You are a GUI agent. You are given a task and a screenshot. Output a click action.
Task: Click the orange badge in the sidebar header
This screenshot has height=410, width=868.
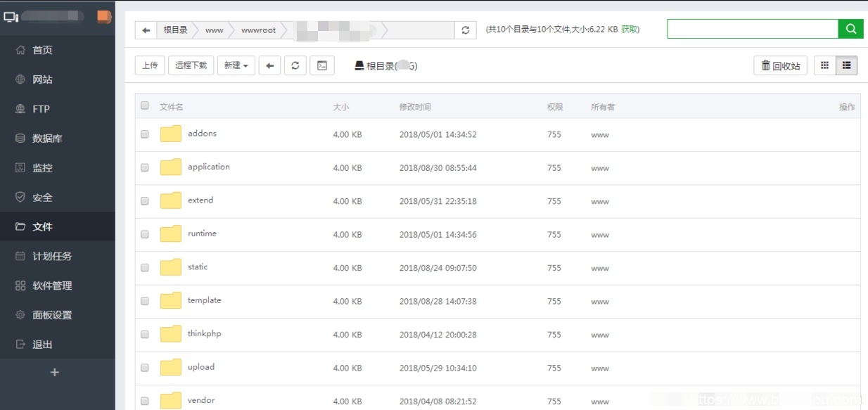pos(103,16)
